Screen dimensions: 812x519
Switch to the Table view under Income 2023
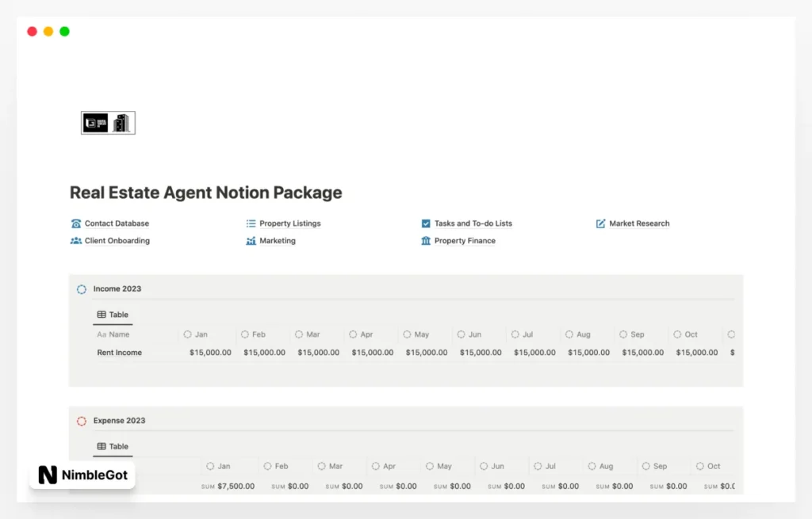112,315
